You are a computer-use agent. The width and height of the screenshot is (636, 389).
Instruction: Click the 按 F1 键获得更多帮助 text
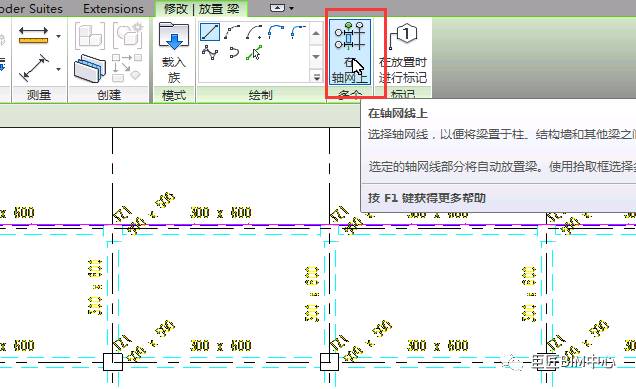point(427,198)
